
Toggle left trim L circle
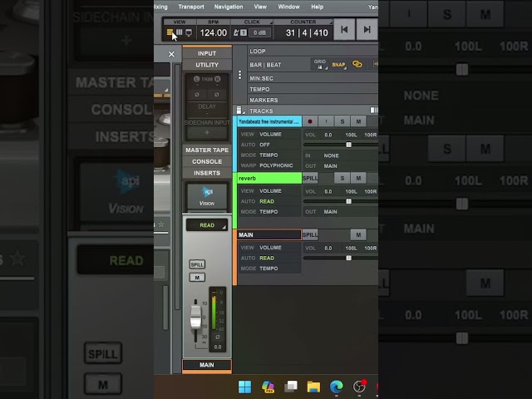tap(196, 79)
